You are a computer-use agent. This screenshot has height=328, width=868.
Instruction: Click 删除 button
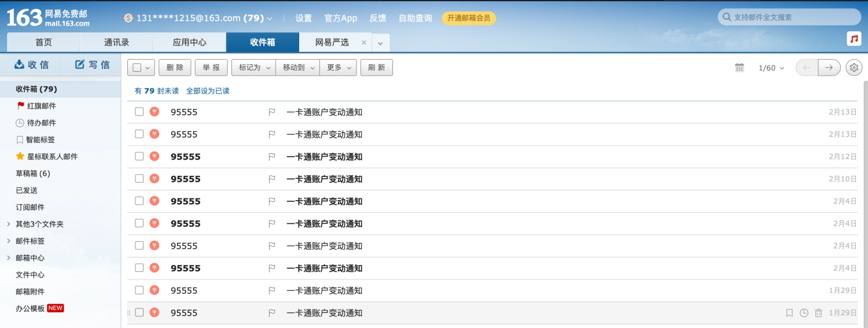(x=175, y=68)
